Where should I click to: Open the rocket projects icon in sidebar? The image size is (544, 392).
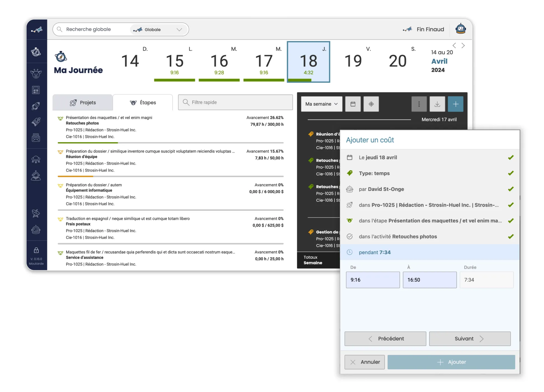pos(36,106)
